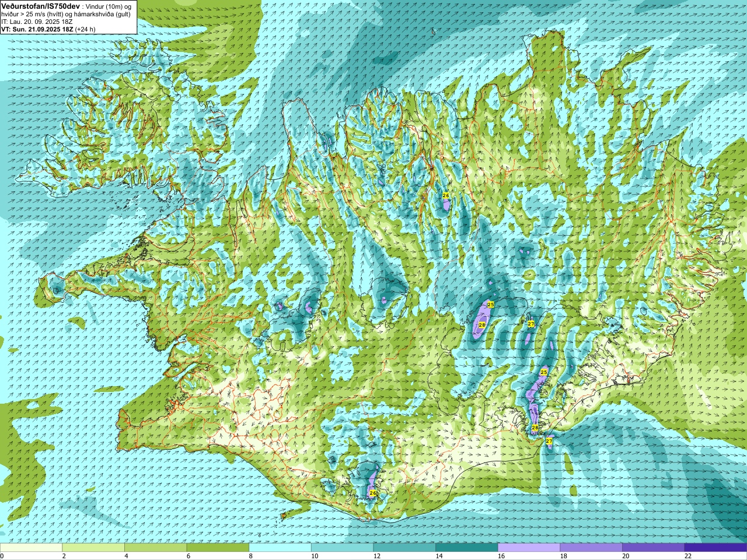Click the Veðurstofan/IS750dev title text

pyautogui.click(x=40, y=6)
